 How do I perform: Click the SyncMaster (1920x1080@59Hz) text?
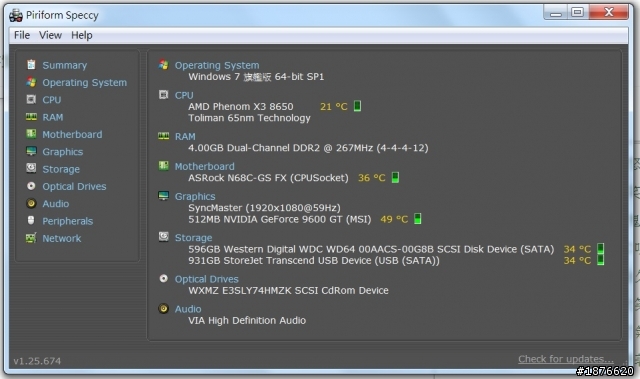pyautogui.click(x=264, y=208)
